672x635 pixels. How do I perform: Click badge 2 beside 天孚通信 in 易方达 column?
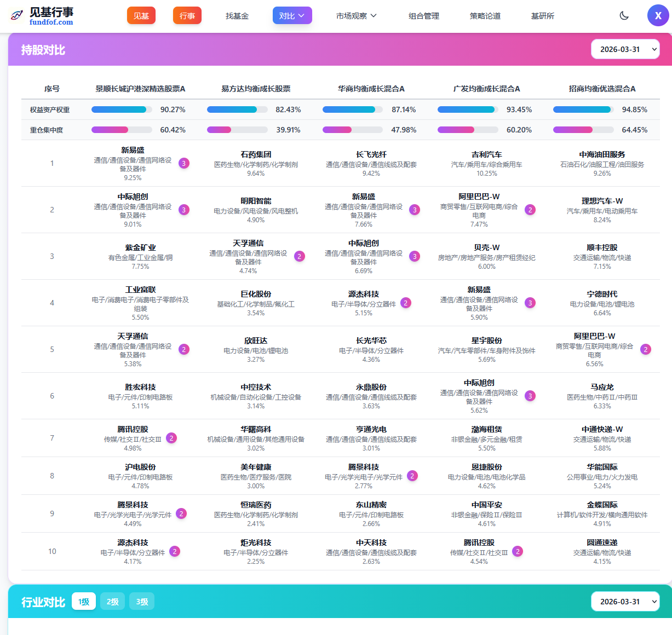(300, 256)
